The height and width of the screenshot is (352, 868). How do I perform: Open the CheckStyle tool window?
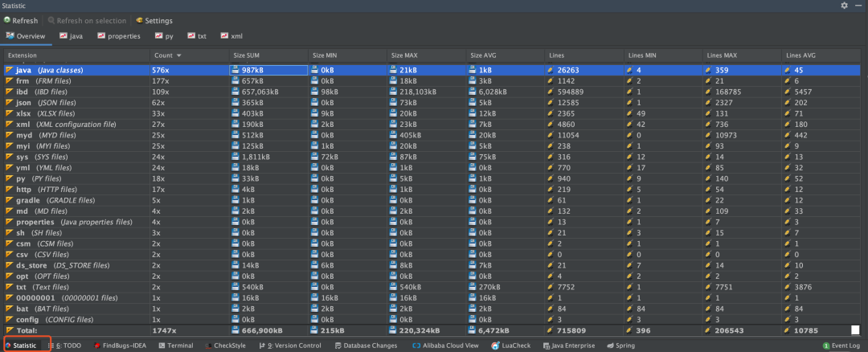click(x=225, y=346)
